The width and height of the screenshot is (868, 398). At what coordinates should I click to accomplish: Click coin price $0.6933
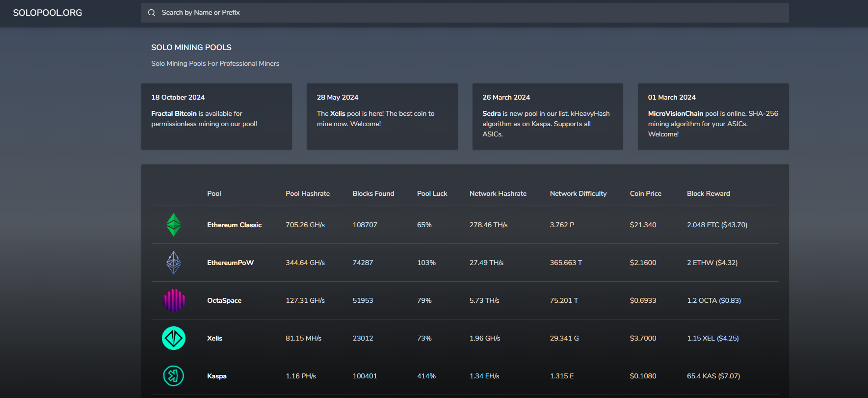[x=643, y=300]
